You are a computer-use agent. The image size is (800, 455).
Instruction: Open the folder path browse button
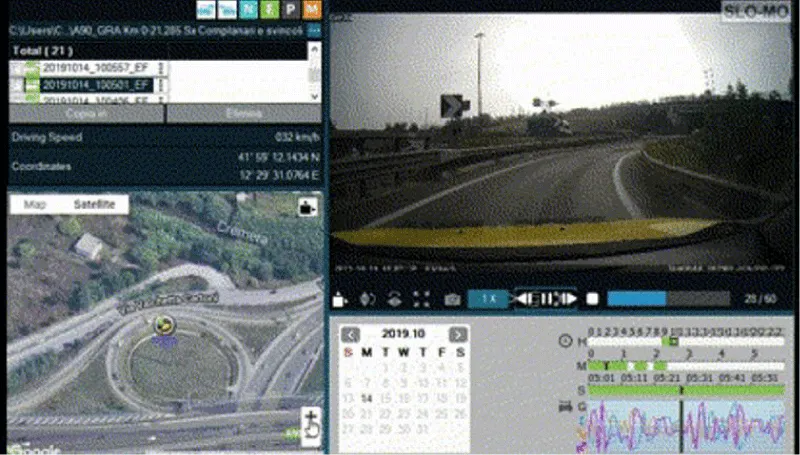pos(314,31)
